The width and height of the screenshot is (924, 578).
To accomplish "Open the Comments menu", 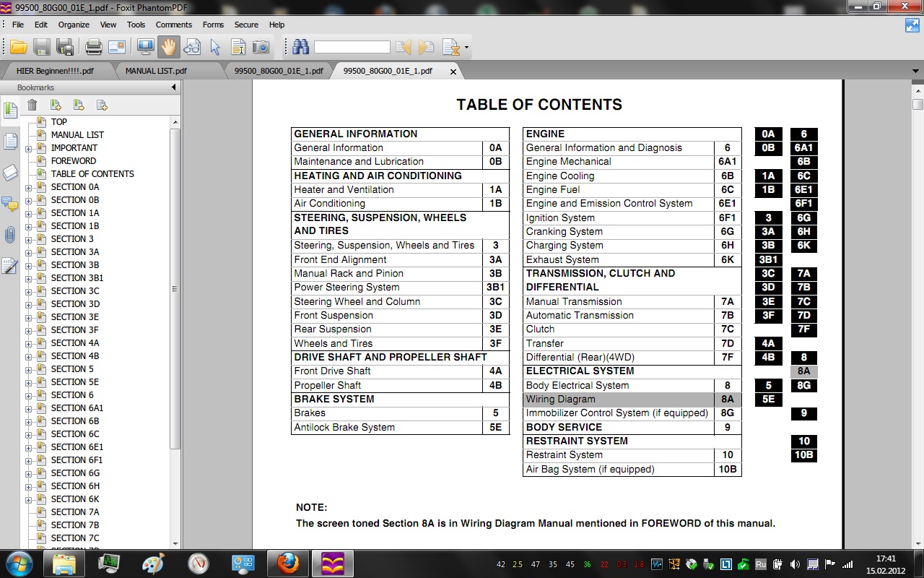I will 173,25.
